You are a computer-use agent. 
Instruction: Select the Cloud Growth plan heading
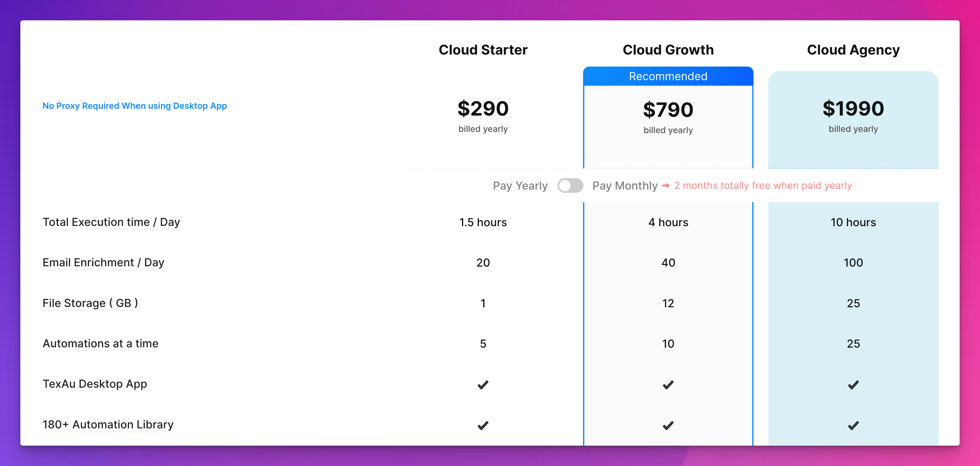pos(668,50)
